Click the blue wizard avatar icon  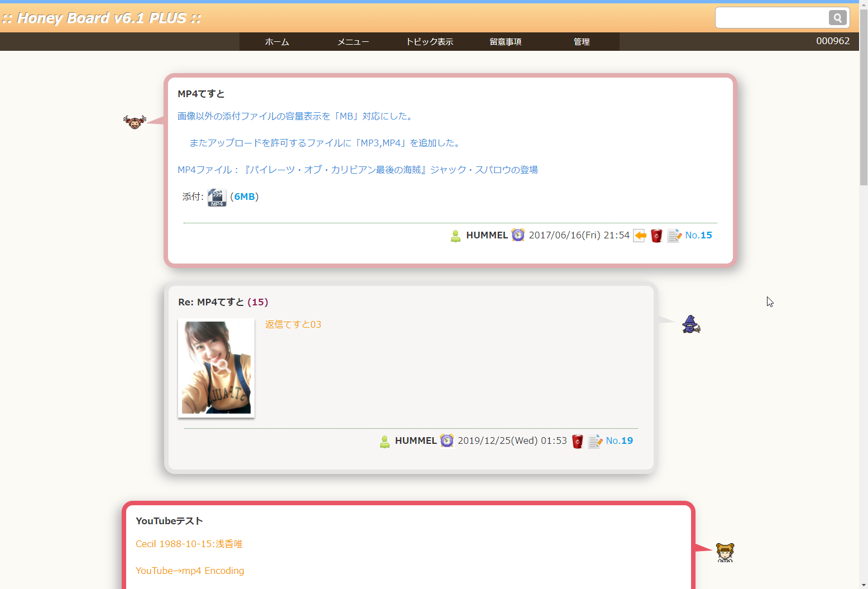point(691,324)
